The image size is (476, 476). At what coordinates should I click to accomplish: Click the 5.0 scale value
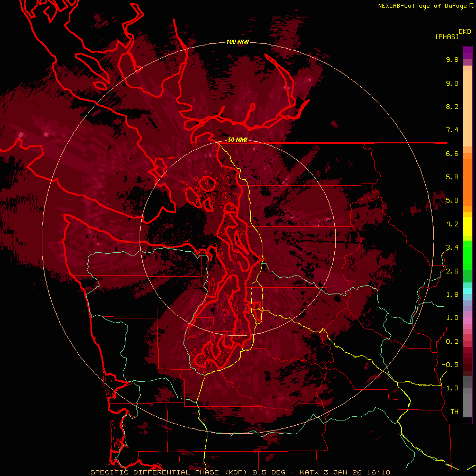coord(452,200)
